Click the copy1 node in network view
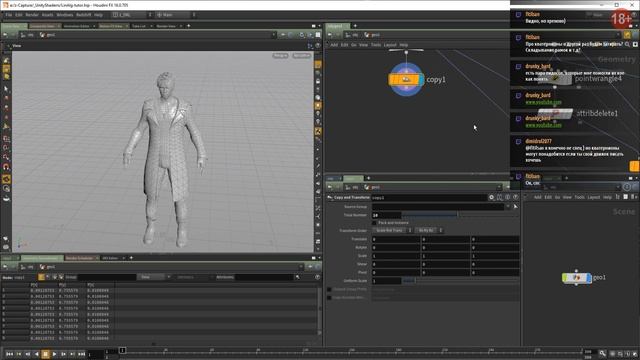The width and height of the screenshot is (640, 360). click(x=406, y=80)
